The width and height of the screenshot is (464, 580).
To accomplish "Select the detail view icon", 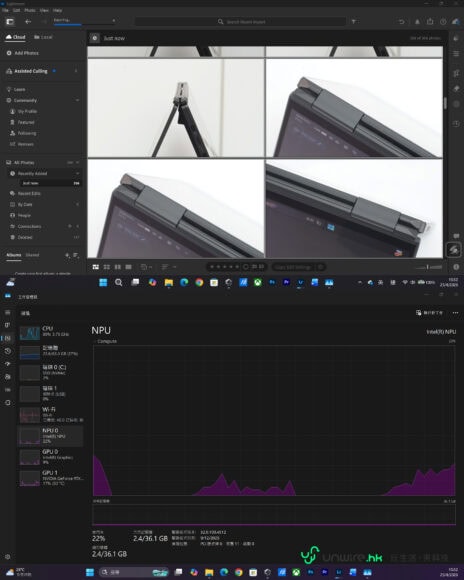I will (128, 267).
